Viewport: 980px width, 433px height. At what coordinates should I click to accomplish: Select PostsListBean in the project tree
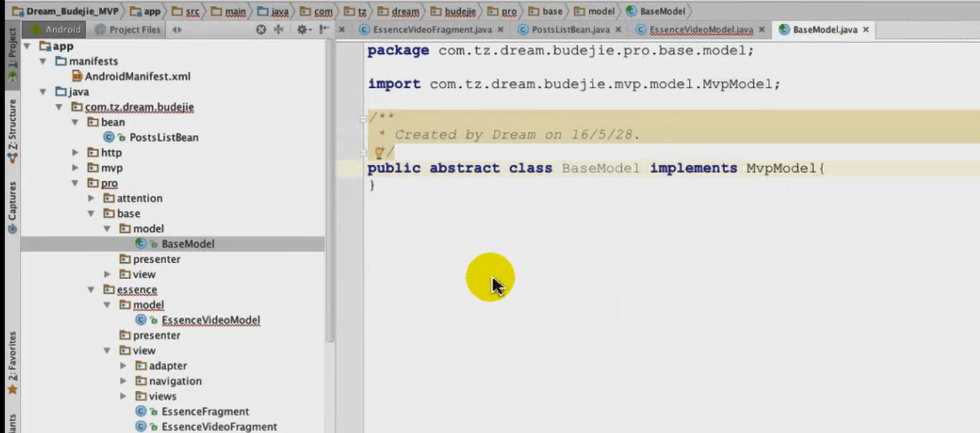(164, 138)
